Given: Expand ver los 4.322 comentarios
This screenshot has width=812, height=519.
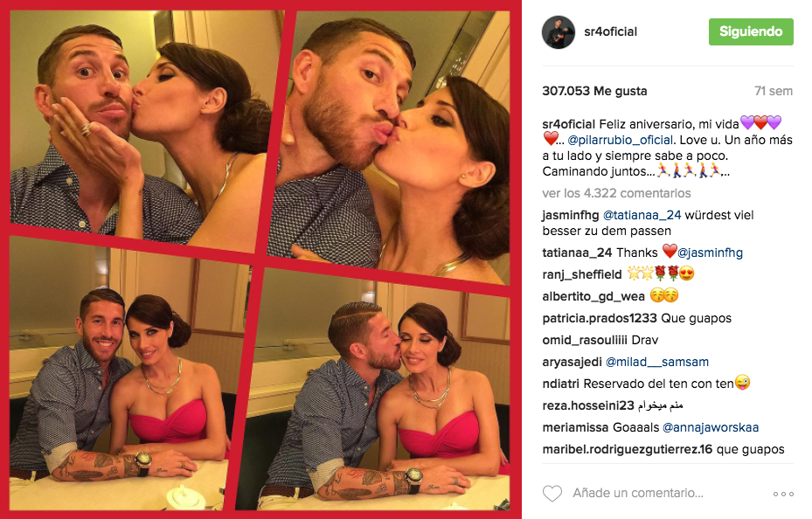Looking at the screenshot, I should [x=616, y=193].
